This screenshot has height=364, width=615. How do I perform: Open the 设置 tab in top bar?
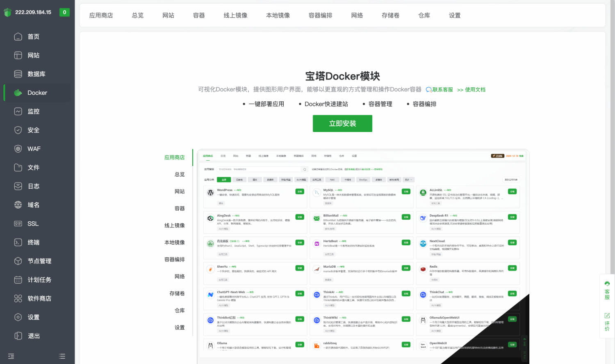click(x=455, y=15)
